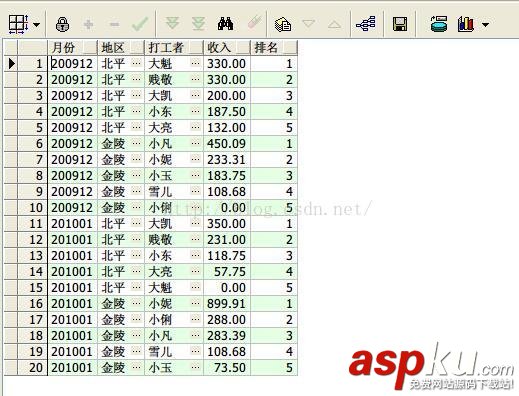Click the eraser clear record icon
The image size is (519, 396).
point(256,23)
